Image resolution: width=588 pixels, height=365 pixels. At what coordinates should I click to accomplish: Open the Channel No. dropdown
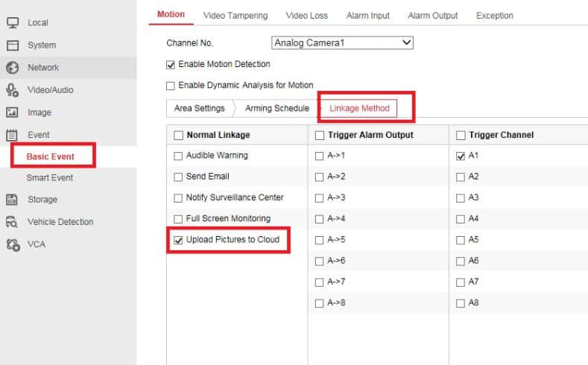(341, 43)
